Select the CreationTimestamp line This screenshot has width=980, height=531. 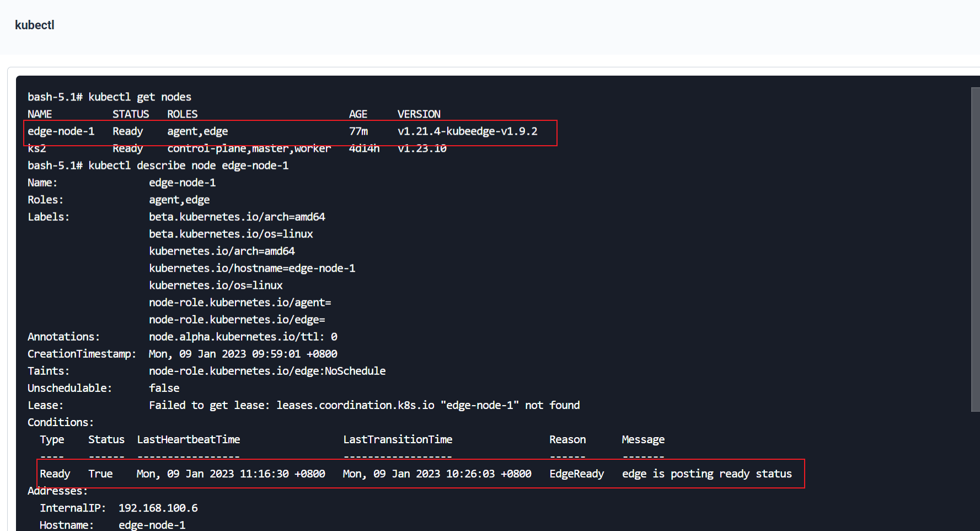(x=182, y=353)
